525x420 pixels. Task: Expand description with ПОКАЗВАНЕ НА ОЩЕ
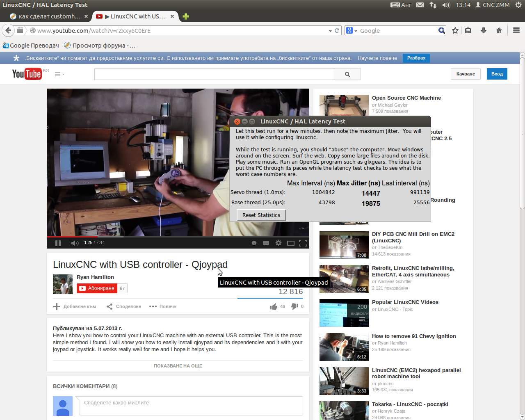click(178, 366)
